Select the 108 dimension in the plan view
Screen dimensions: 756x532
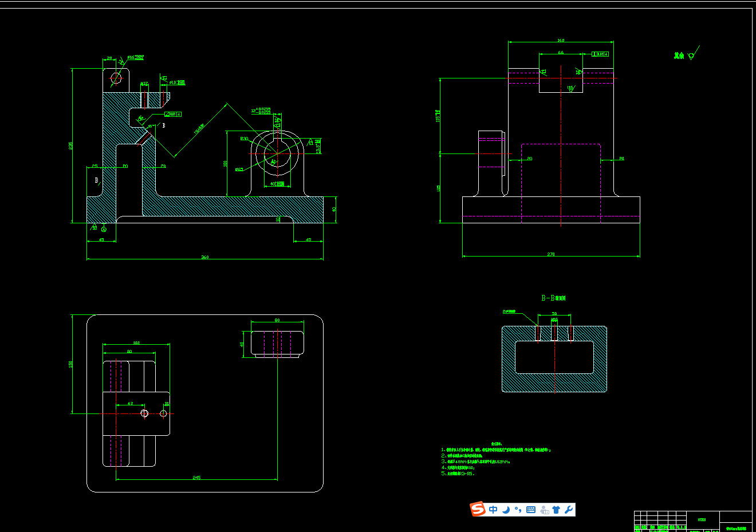136,343
